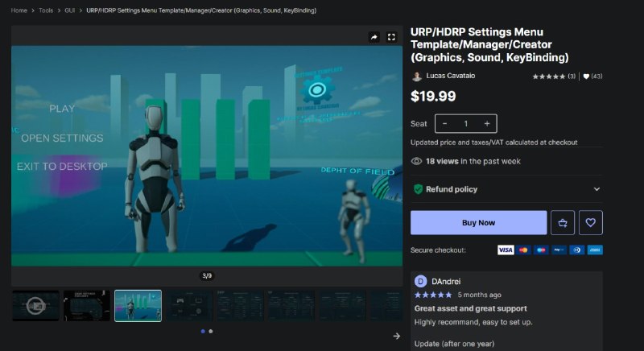Select the first gallery thumbnail
The width and height of the screenshot is (644, 351).
(x=35, y=306)
